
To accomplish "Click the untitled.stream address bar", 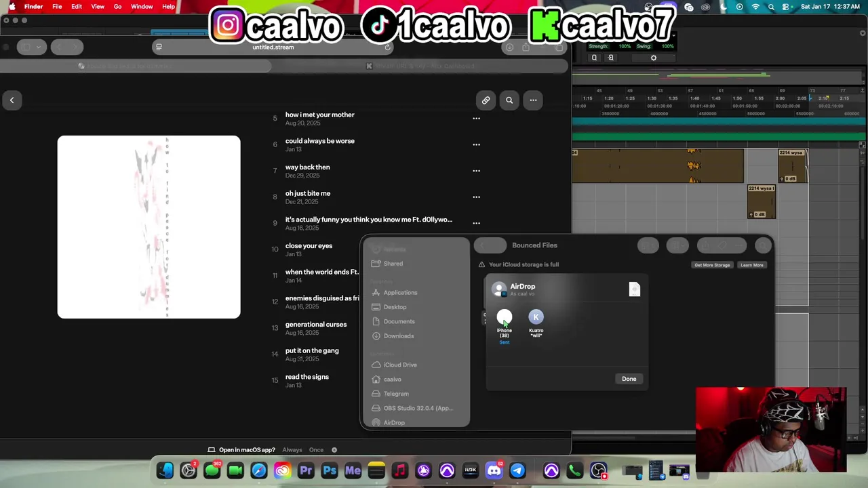I will (x=273, y=47).
